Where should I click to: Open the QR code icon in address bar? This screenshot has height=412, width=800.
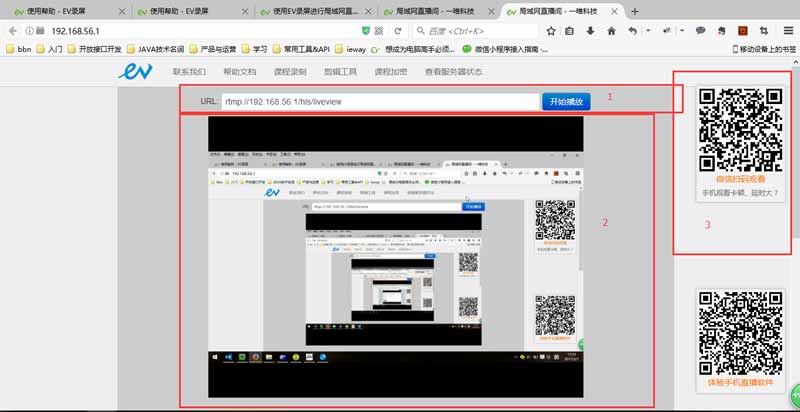(x=379, y=31)
